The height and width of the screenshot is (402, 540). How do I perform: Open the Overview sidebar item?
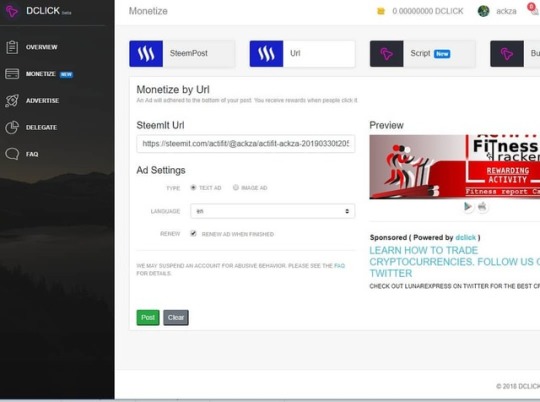tap(41, 47)
